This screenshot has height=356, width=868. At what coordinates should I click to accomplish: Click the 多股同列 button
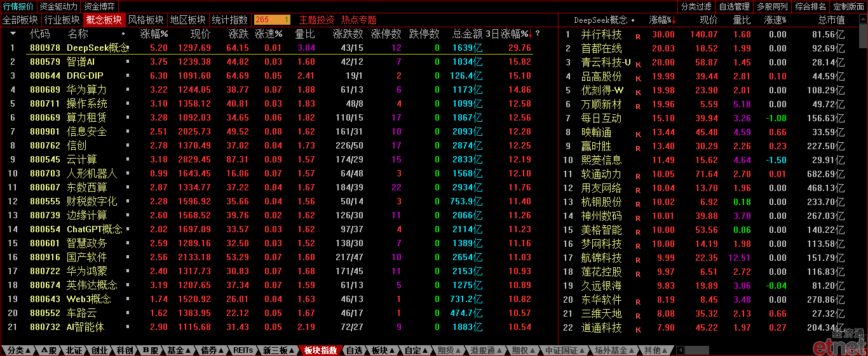coord(772,6)
